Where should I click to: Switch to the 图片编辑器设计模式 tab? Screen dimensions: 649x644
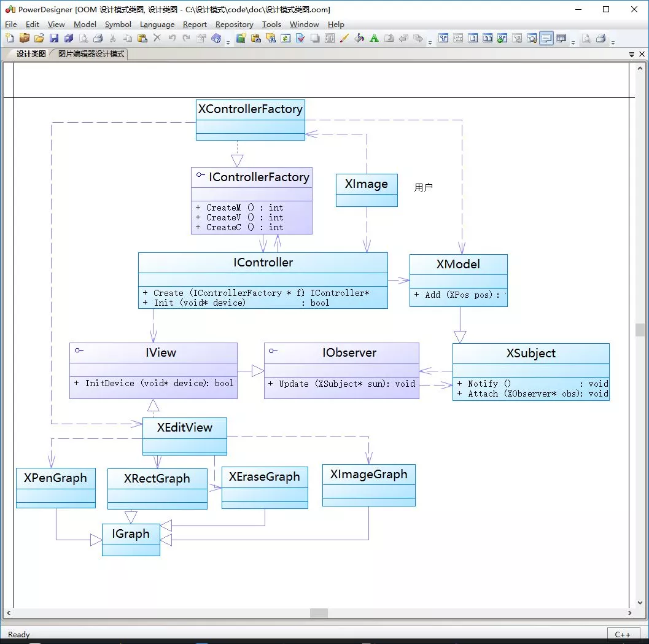(91, 54)
